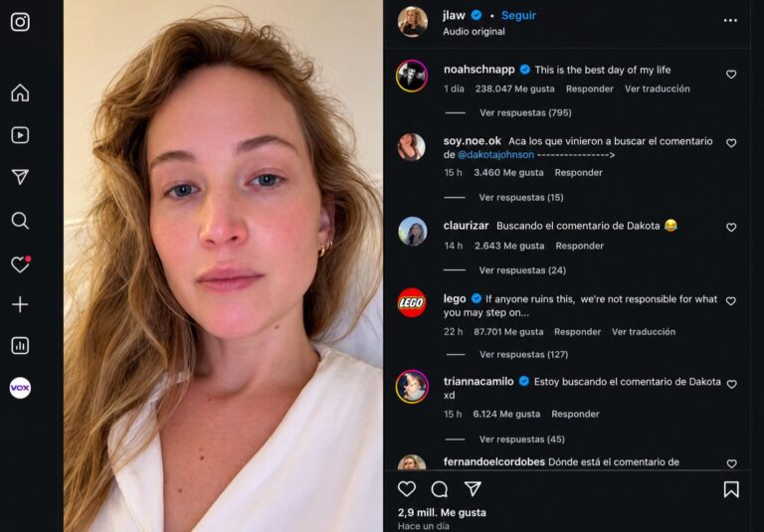Open the insights dashboard bar chart icon
The height and width of the screenshot is (532, 764).
(x=20, y=346)
